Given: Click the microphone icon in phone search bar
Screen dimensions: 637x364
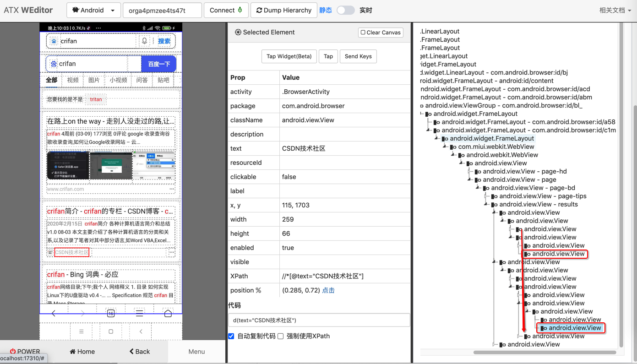Looking at the screenshot, I should coord(144,41).
